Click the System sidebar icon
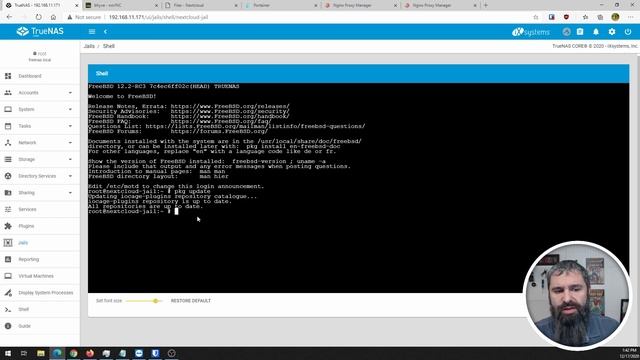640x360 pixels. (x=8, y=109)
